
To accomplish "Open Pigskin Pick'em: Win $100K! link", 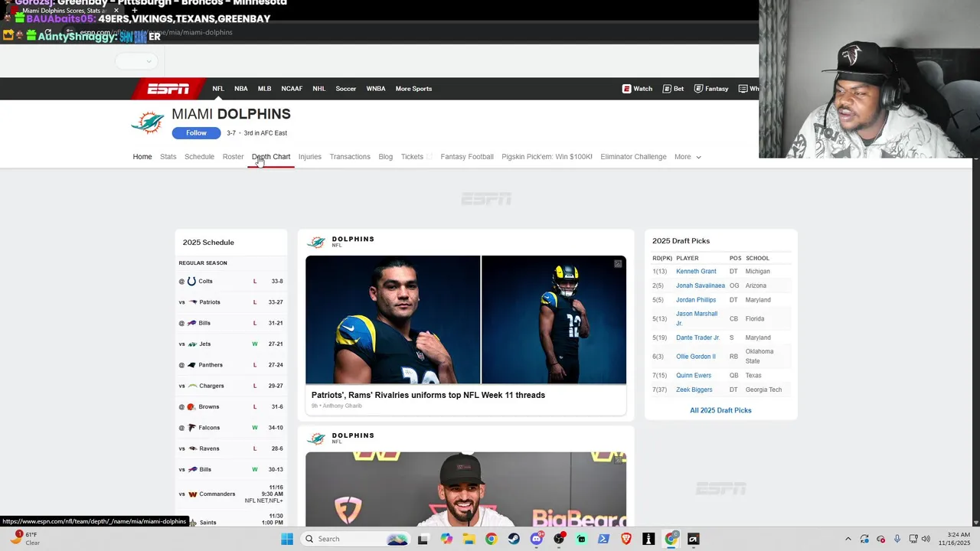I will click(547, 157).
